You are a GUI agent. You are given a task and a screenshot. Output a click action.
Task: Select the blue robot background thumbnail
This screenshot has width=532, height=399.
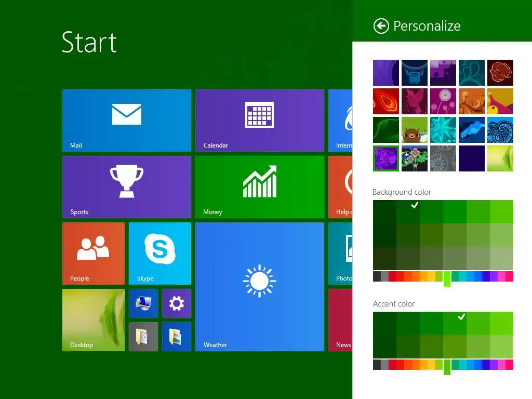414,73
